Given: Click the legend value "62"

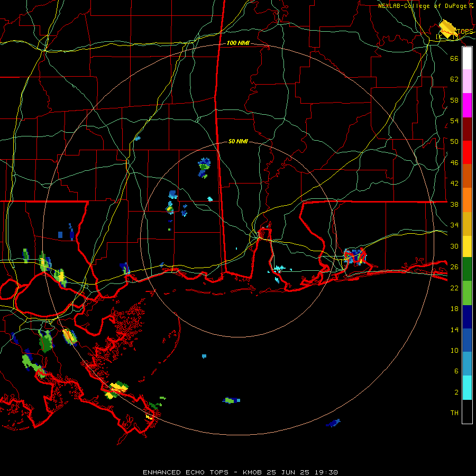Looking at the screenshot, I should point(454,79).
